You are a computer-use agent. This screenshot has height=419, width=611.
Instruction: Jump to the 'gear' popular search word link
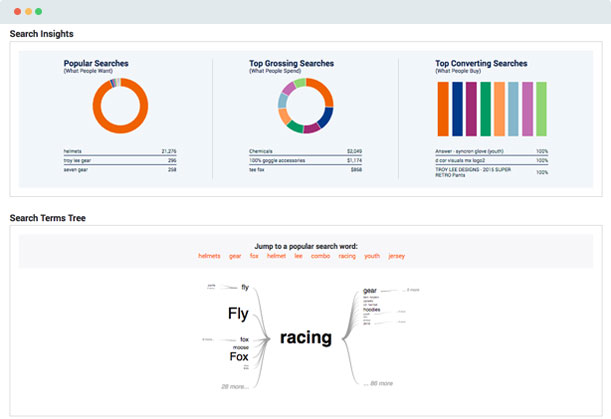point(235,256)
